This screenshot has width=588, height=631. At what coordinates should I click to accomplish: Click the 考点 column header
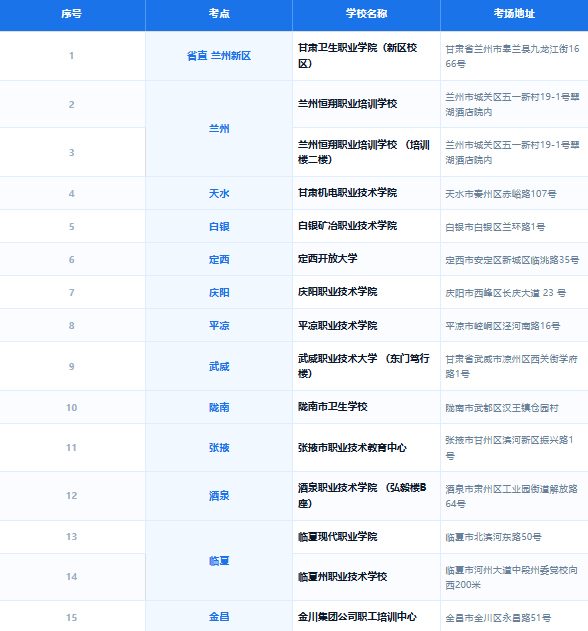219,14
